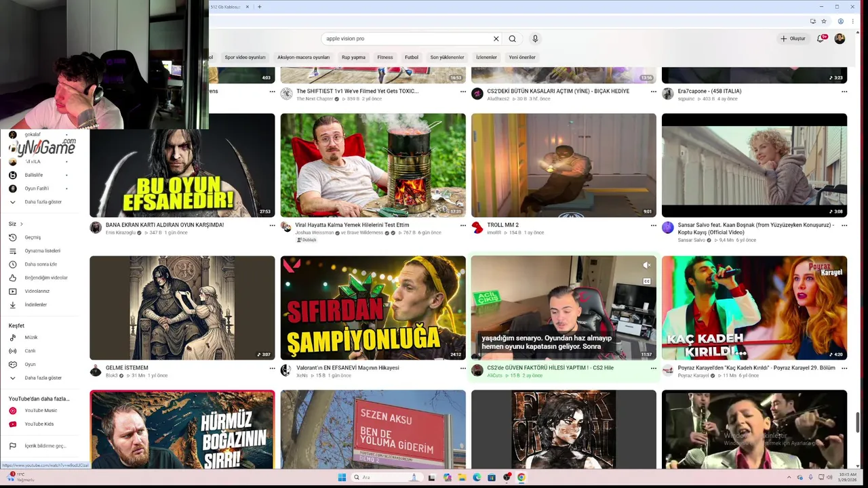The height and width of the screenshot is (488, 868).
Task: Open options menu for Viral Hayatta Kalma video
Action: point(463,225)
